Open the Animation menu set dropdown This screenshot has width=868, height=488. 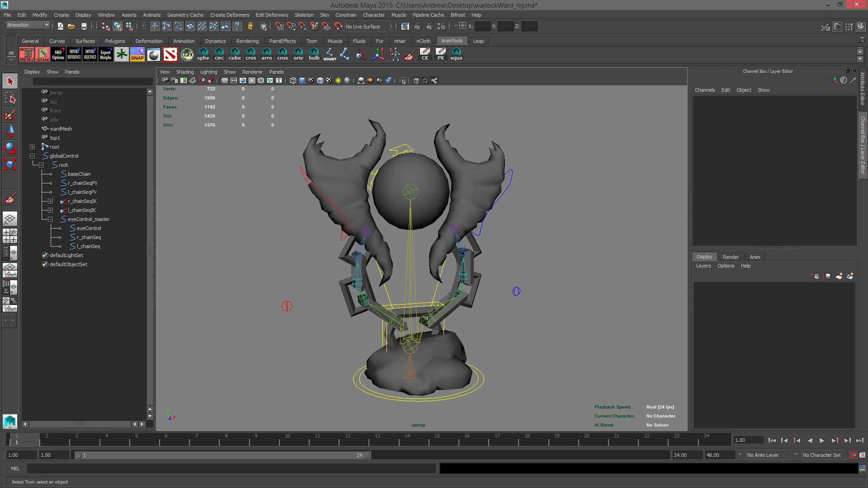[28, 25]
